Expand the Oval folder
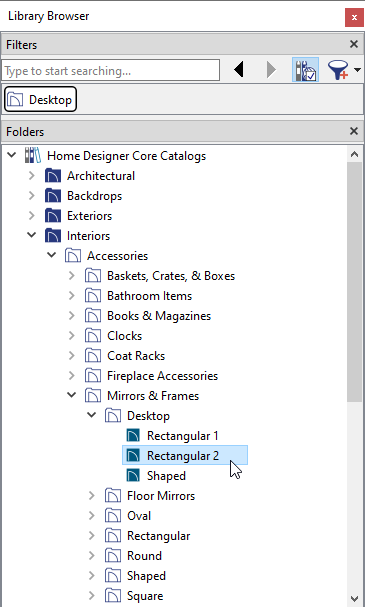This screenshot has height=607, width=365. [x=92, y=516]
